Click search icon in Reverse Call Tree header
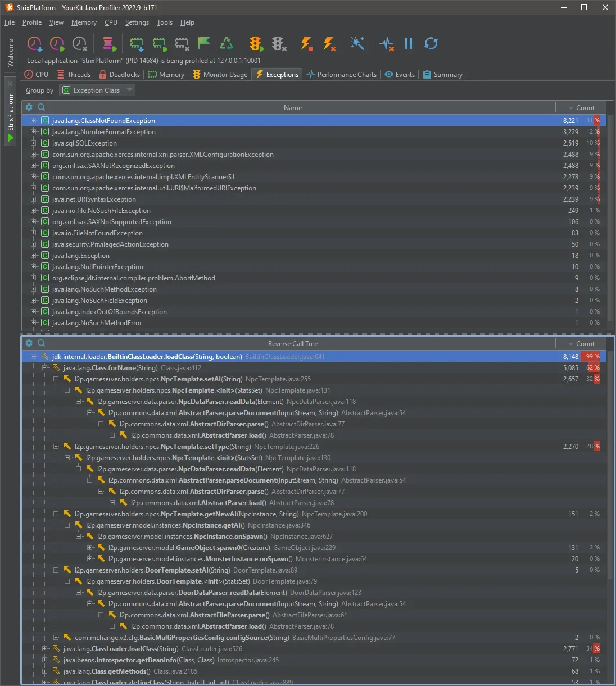 pyautogui.click(x=41, y=343)
